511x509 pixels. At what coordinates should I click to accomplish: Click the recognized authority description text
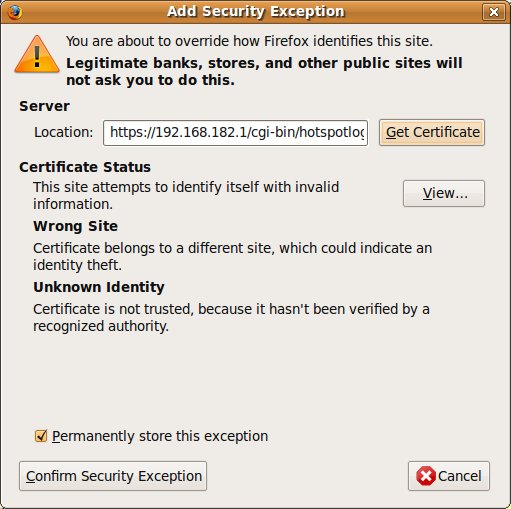pyautogui.click(x=231, y=318)
